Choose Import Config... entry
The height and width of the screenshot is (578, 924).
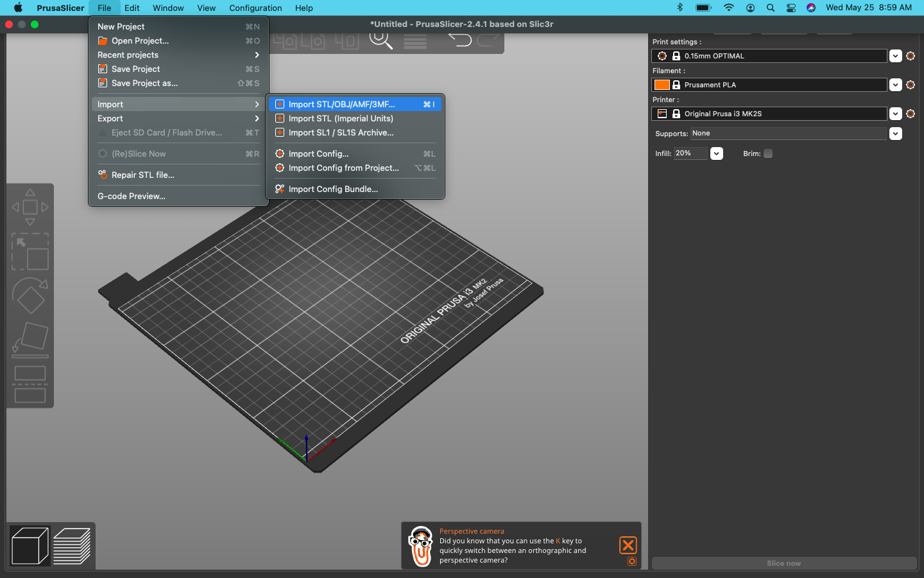(x=355, y=153)
